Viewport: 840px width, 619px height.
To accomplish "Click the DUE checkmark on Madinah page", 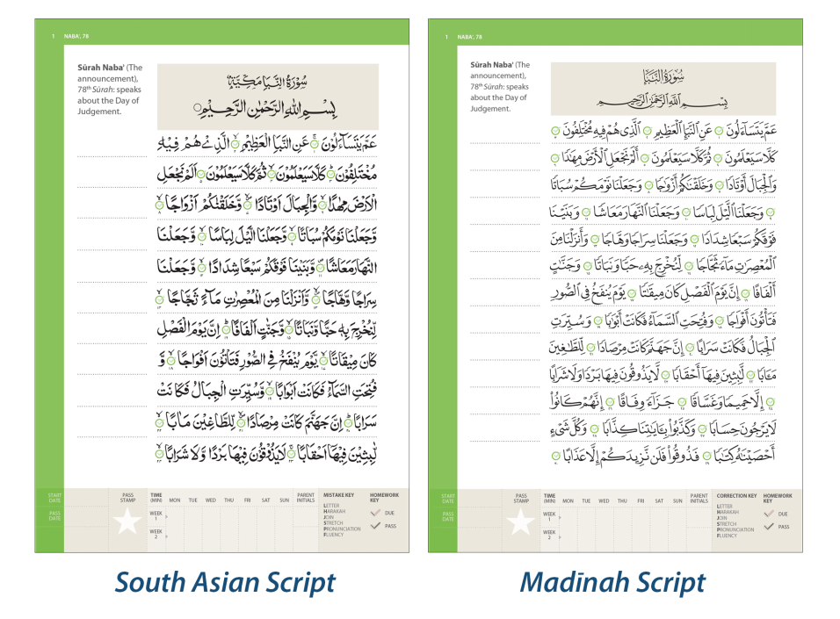I will pyautogui.click(x=769, y=514).
